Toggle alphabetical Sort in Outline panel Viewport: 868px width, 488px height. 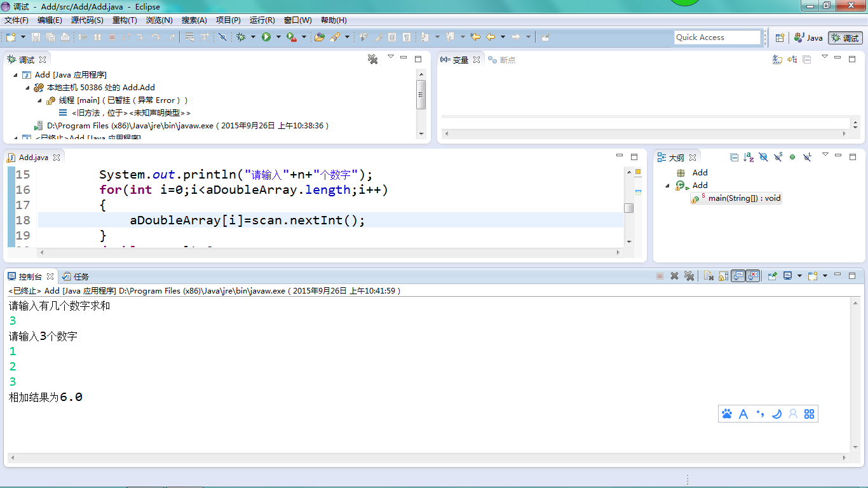point(749,157)
